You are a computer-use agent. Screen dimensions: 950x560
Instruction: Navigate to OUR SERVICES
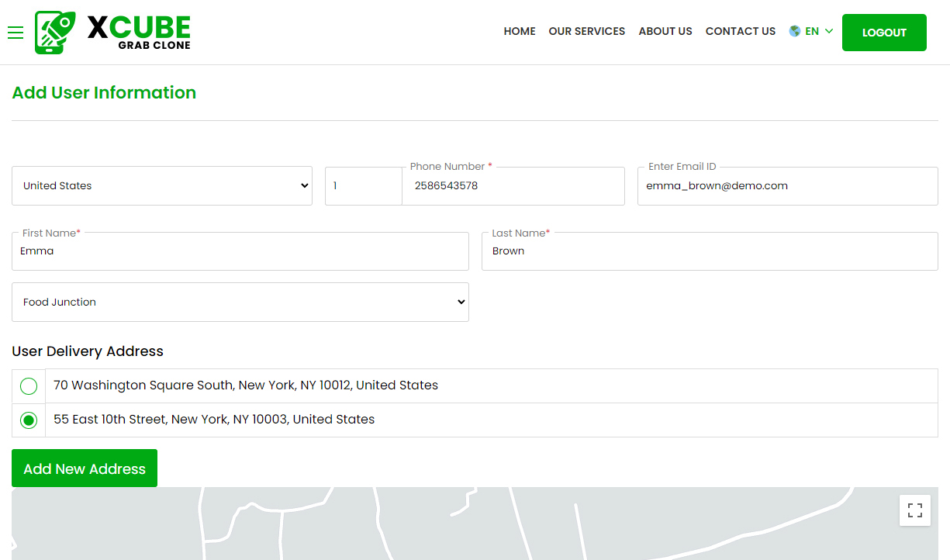point(586,32)
